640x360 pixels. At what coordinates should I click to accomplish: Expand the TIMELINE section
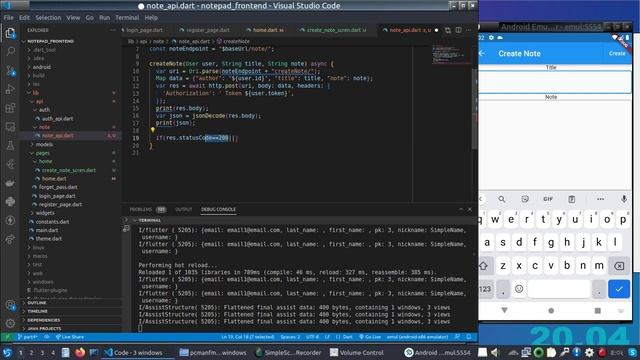[71, 311]
